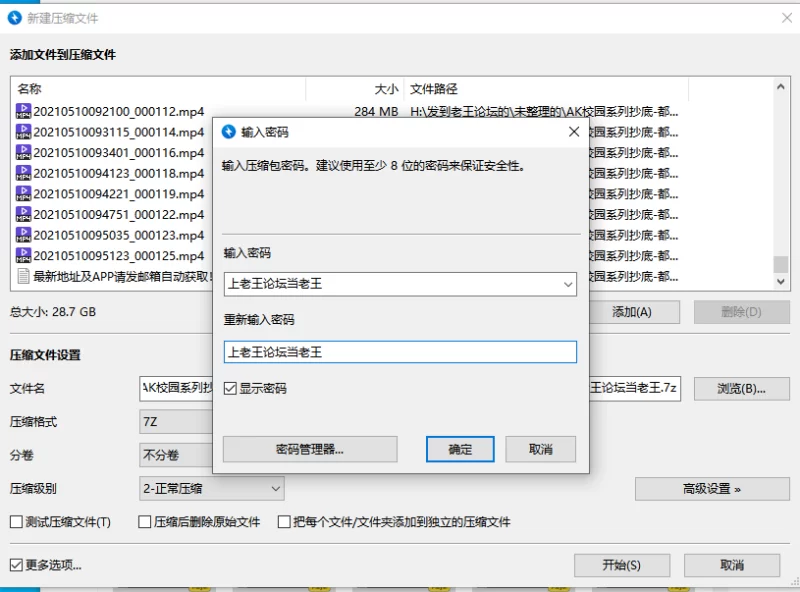Click the MP4 icon for 20210510094751_000122.mp4
This screenshot has width=800, height=592.
point(23,214)
